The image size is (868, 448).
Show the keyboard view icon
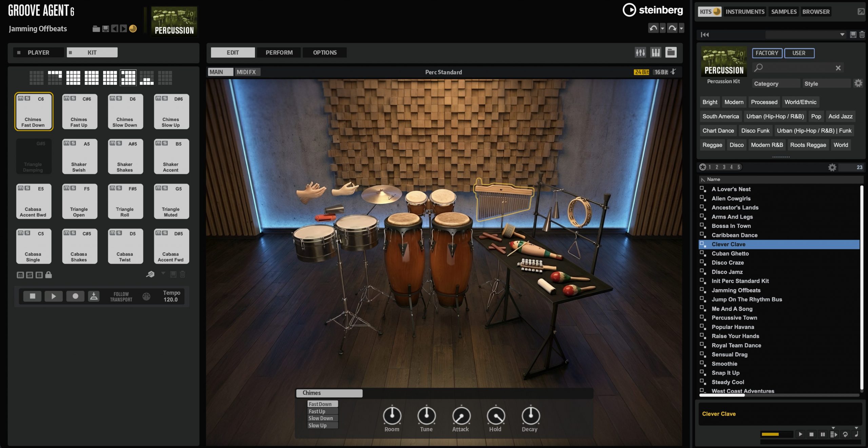(656, 53)
